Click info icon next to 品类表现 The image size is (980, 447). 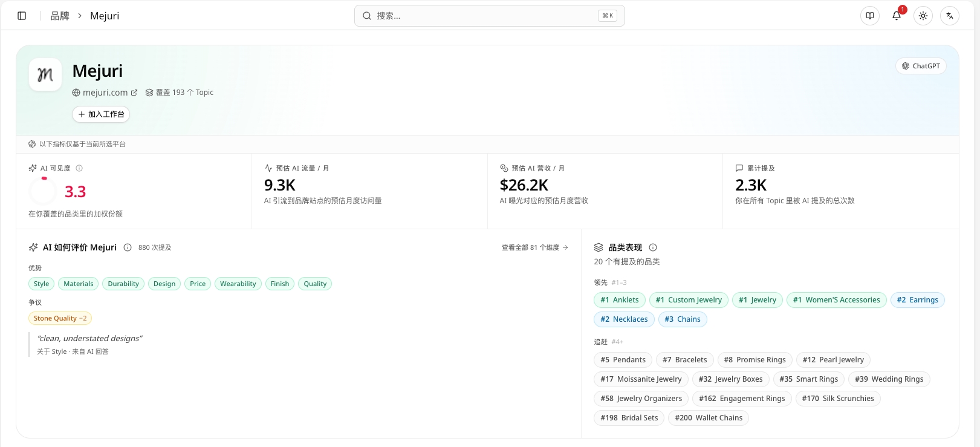coord(653,247)
